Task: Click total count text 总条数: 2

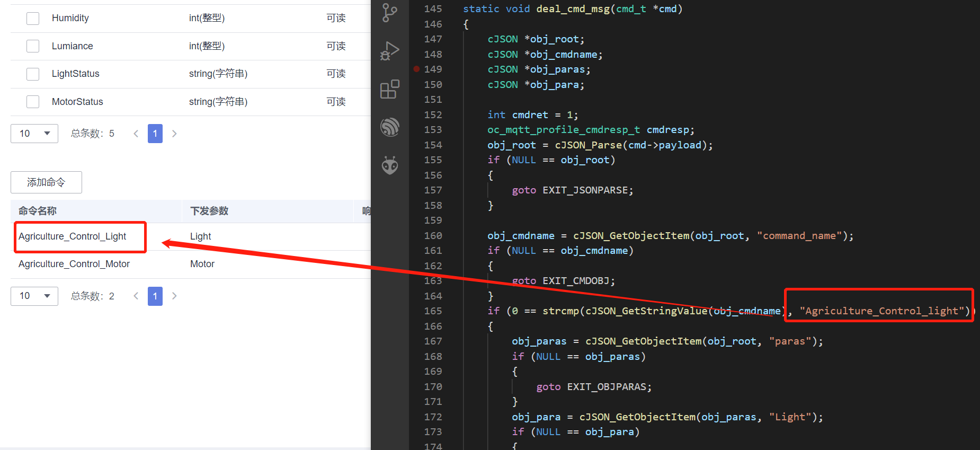Action: tap(93, 296)
